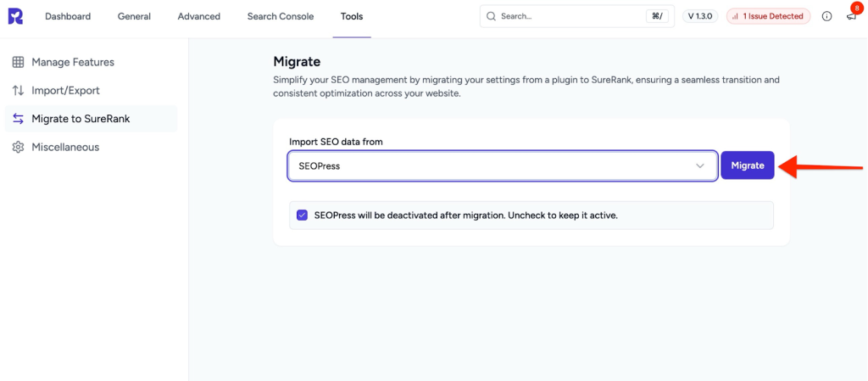Viewport: 868px width, 381px height.
Task: Click the 'Import SEO data from' label
Action: click(x=336, y=142)
